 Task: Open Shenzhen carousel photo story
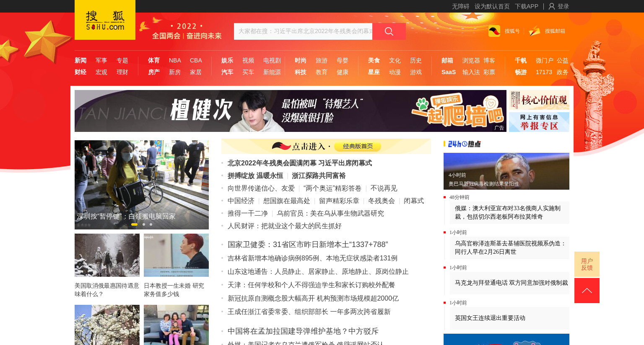142,185
